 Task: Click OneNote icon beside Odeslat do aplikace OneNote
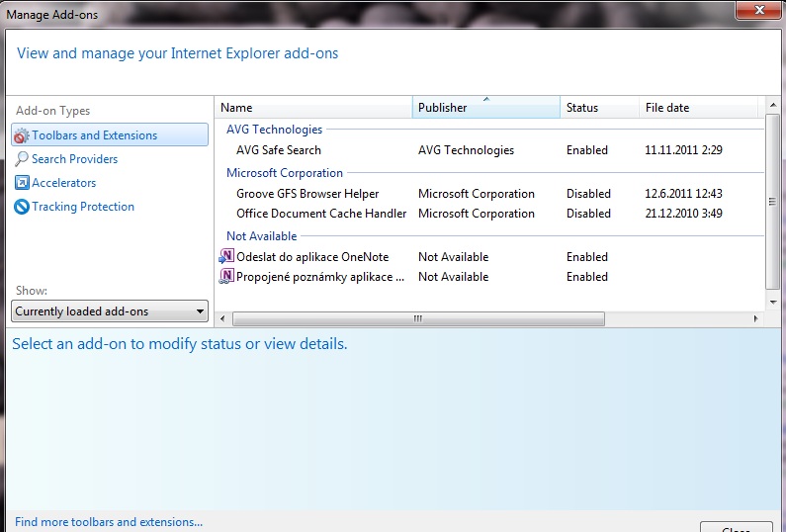[x=226, y=256]
